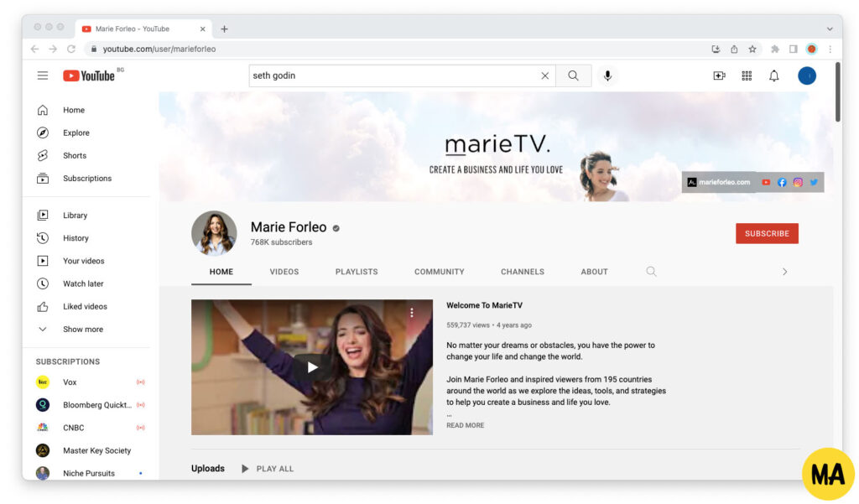Screen dimensions: 859x504
Task: Switch to the PLAYLISTS tab
Action: tap(356, 272)
